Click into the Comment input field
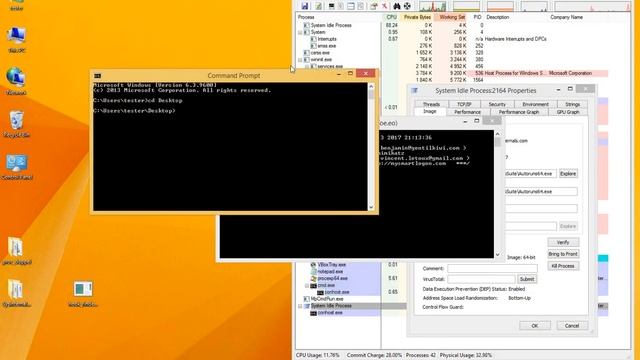The image size is (640, 360). [492, 269]
